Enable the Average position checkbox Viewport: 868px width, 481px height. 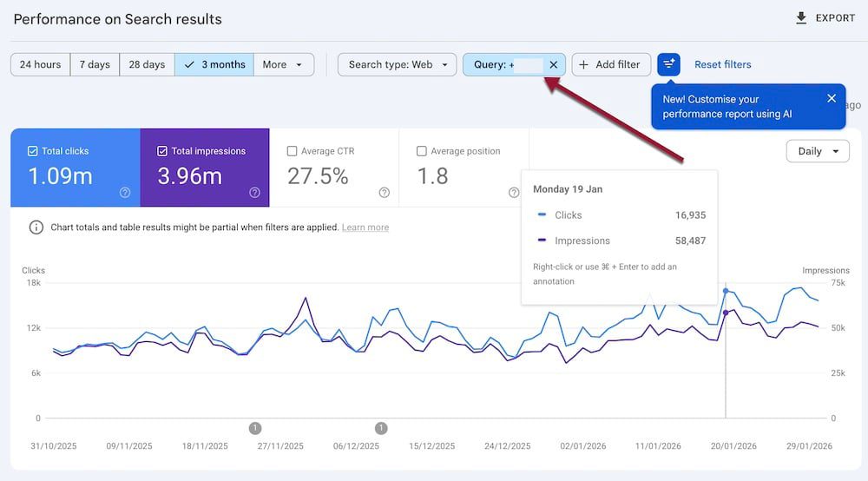tap(422, 151)
